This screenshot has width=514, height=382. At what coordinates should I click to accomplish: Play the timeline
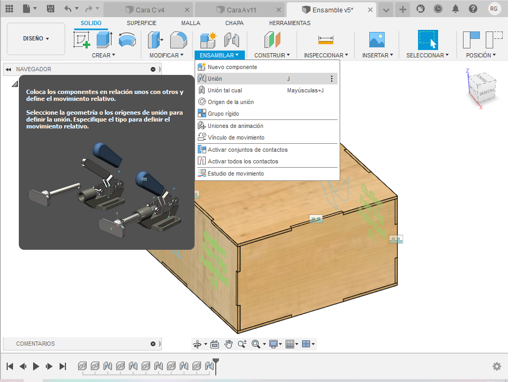(x=36, y=367)
